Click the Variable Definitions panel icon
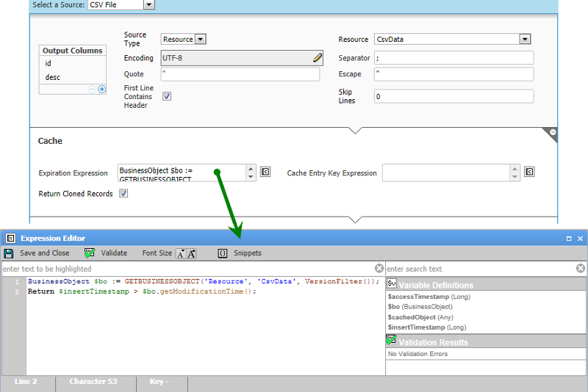The image size is (588, 392). pyautogui.click(x=392, y=283)
